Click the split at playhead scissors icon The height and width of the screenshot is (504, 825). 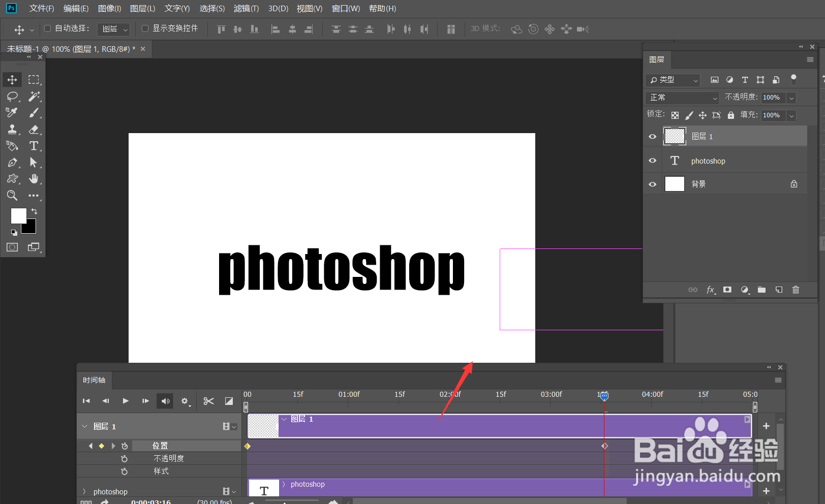pos(208,401)
